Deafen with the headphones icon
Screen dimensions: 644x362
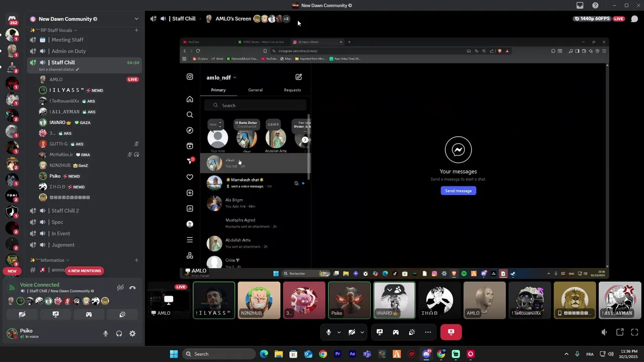point(119,333)
